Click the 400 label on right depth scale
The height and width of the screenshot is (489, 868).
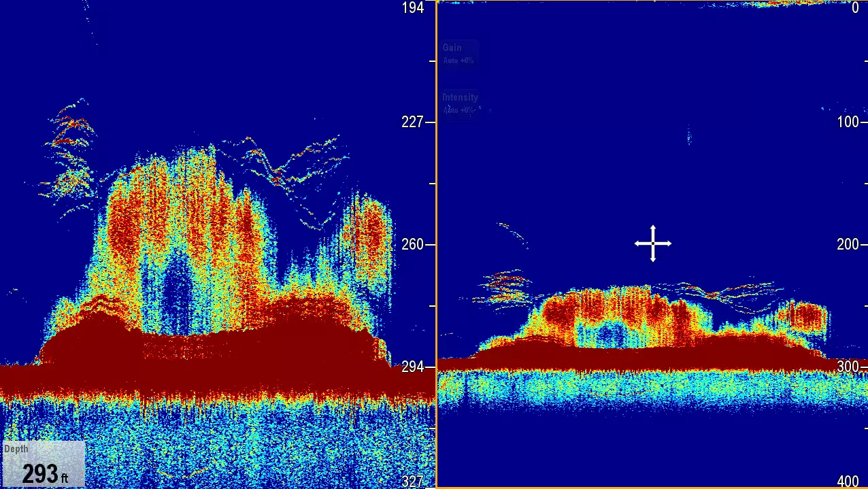pyautogui.click(x=848, y=482)
